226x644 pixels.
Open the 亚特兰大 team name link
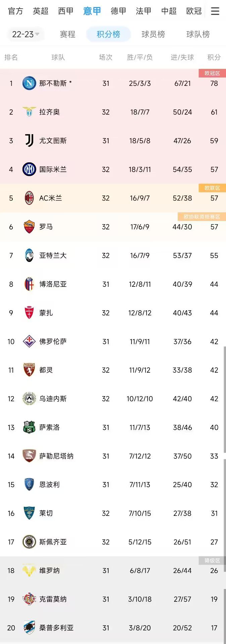click(x=53, y=256)
